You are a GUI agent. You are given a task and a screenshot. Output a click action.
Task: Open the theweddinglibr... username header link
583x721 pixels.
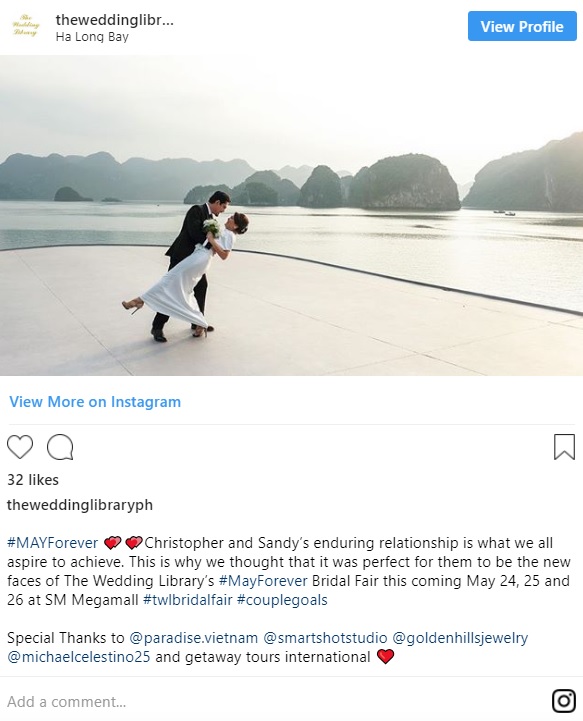pyautogui.click(x=114, y=20)
